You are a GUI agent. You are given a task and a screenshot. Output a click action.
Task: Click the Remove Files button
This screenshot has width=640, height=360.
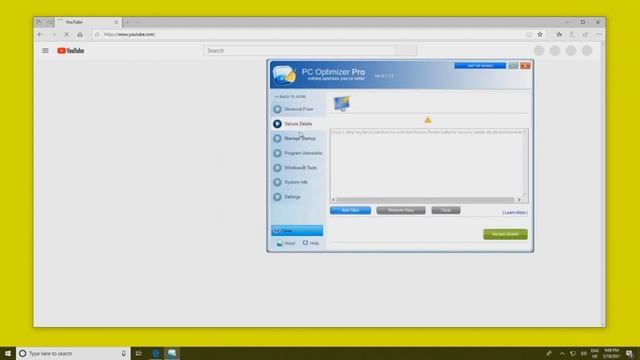[401, 210]
